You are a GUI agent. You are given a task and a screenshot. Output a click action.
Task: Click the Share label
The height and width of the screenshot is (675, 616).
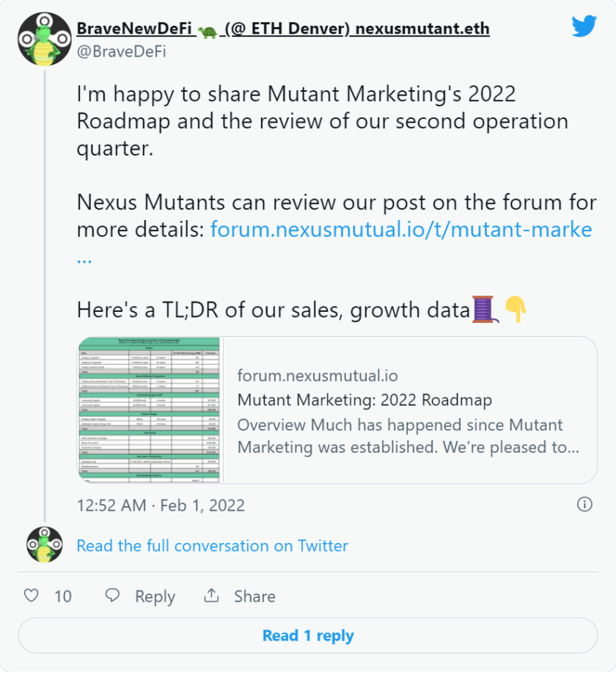pyautogui.click(x=254, y=596)
